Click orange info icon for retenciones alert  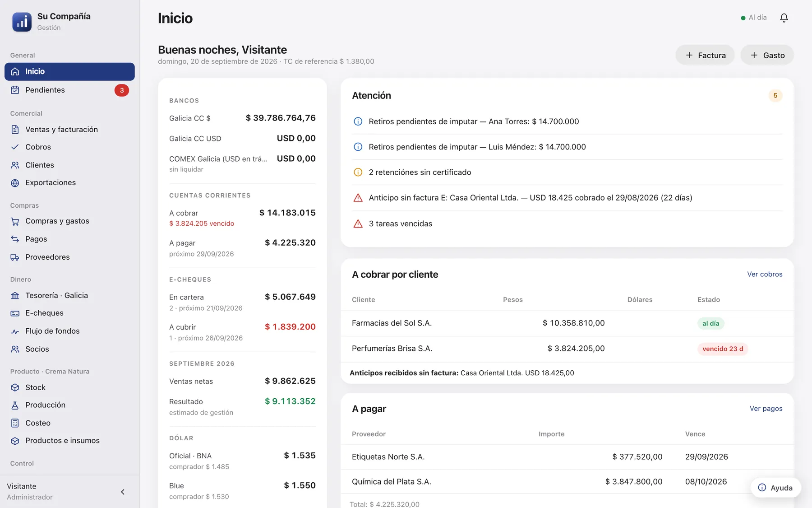pos(358,172)
